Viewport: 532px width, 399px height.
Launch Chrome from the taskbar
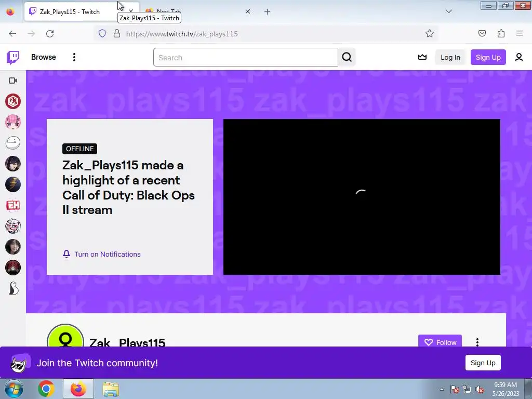tap(46, 389)
